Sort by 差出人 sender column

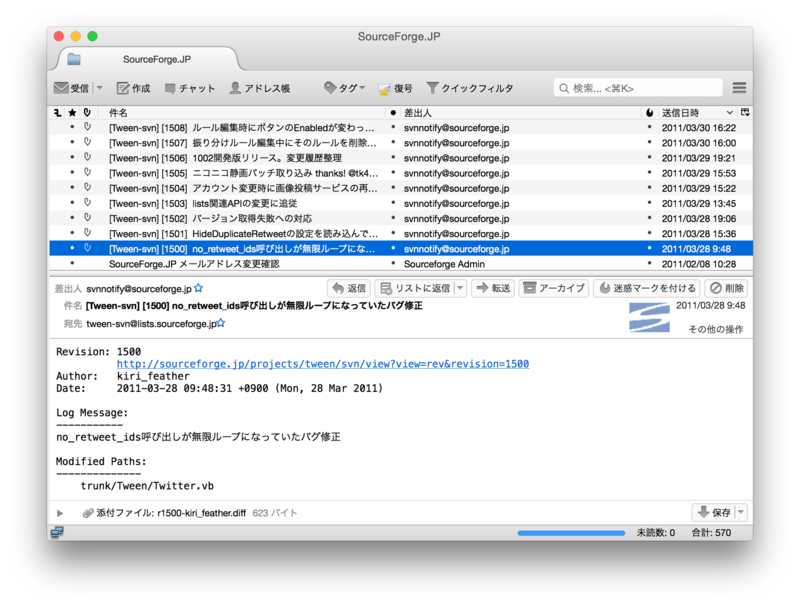click(x=520, y=113)
